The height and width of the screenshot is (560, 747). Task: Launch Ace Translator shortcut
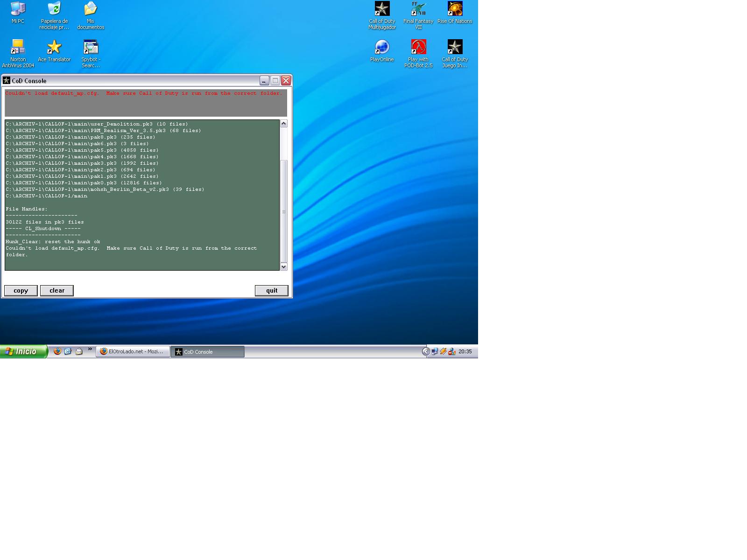pos(54,51)
